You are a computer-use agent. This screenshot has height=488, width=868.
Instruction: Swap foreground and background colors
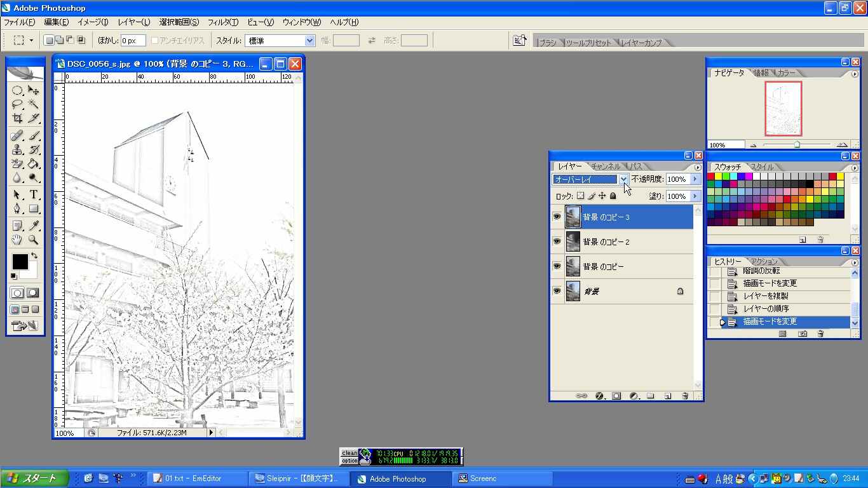click(34, 255)
